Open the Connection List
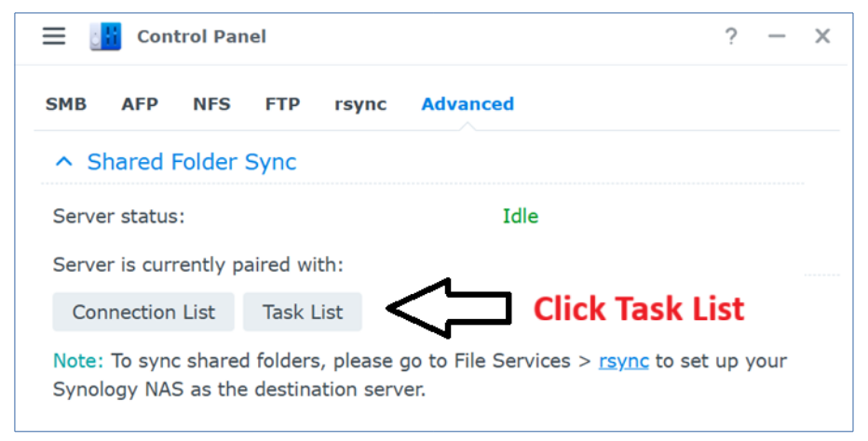 pos(143,312)
